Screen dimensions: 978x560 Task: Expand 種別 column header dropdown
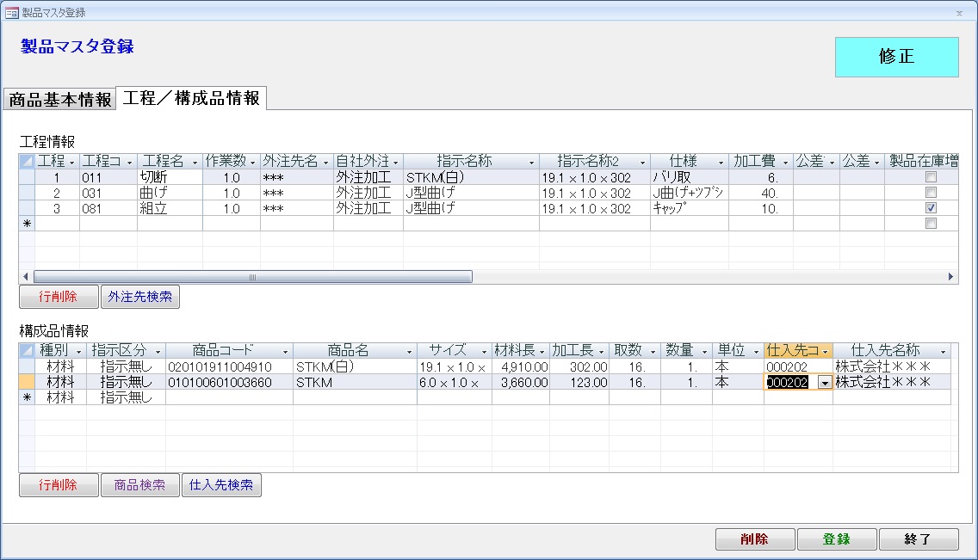pyautogui.click(x=78, y=351)
